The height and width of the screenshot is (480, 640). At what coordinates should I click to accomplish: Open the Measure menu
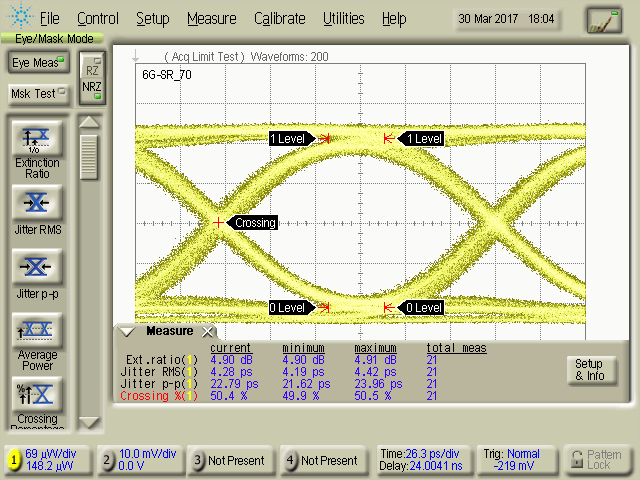coord(212,19)
